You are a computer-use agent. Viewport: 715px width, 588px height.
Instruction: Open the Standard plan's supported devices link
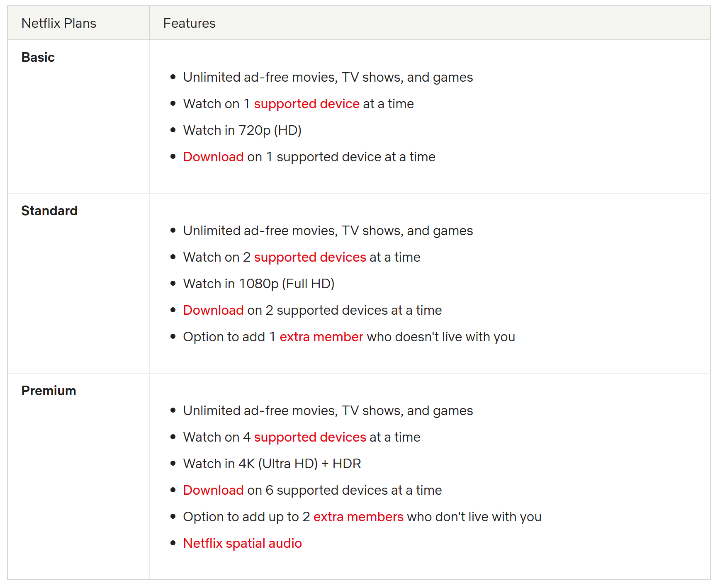pyautogui.click(x=310, y=257)
